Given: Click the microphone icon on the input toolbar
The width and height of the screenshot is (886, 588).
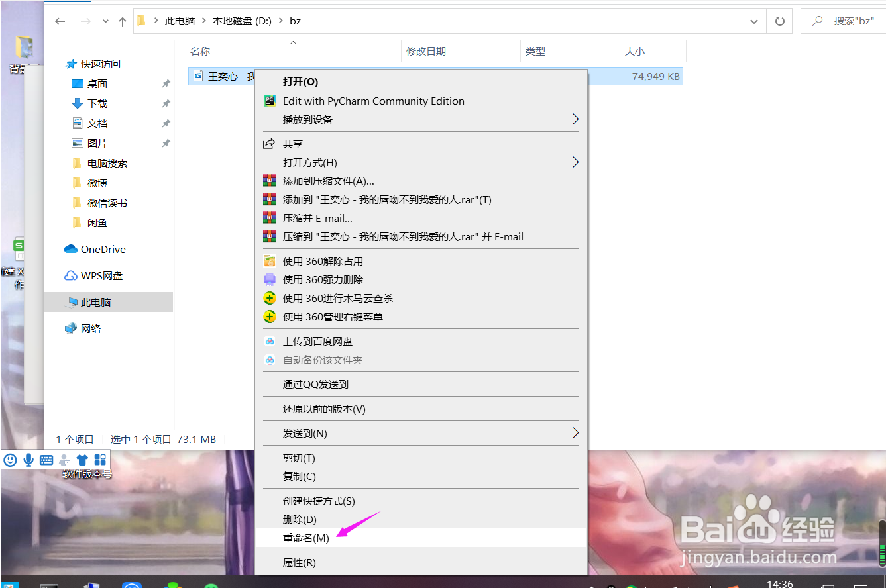Looking at the screenshot, I should point(28,460).
